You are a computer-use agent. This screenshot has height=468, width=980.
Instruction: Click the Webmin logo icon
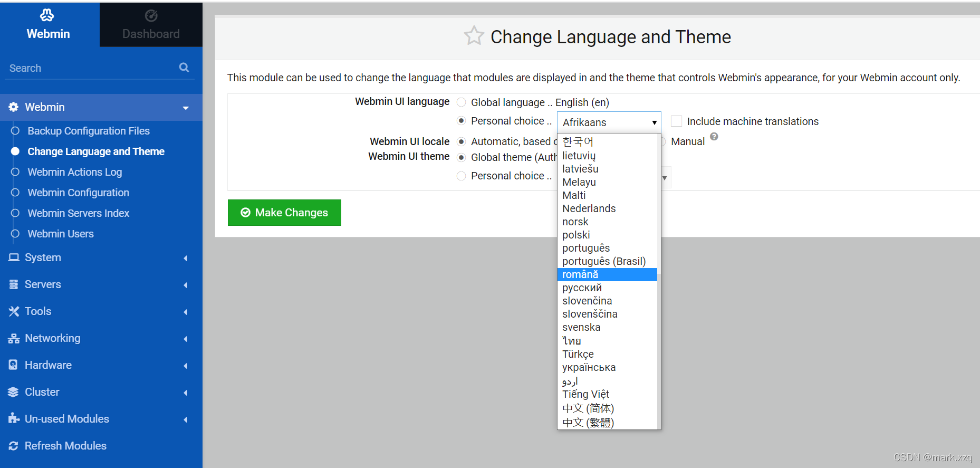point(47,15)
